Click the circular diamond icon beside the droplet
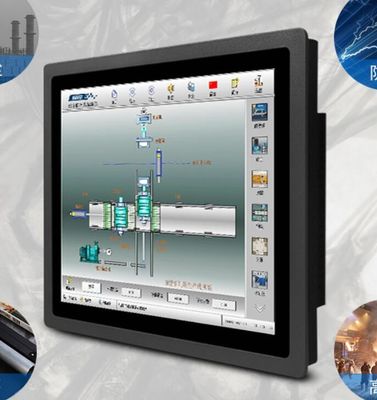377x400 pixels. coord(132,92)
